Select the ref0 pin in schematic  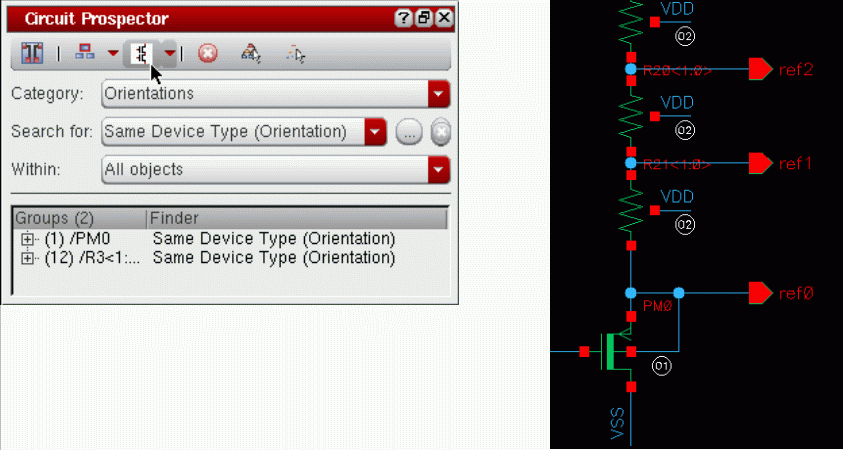pos(761,293)
